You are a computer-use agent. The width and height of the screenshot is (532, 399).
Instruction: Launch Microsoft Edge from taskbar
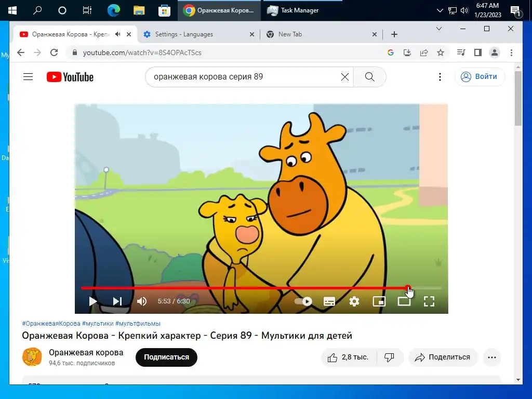tap(113, 10)
